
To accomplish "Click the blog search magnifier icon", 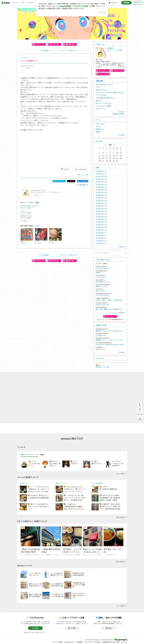I will tap(125, 253).
